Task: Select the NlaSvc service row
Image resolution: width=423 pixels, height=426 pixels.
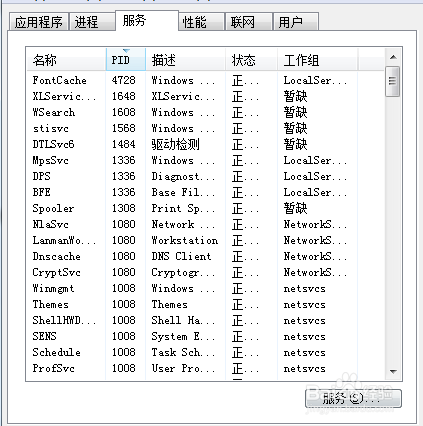Action: click(205, 224)
